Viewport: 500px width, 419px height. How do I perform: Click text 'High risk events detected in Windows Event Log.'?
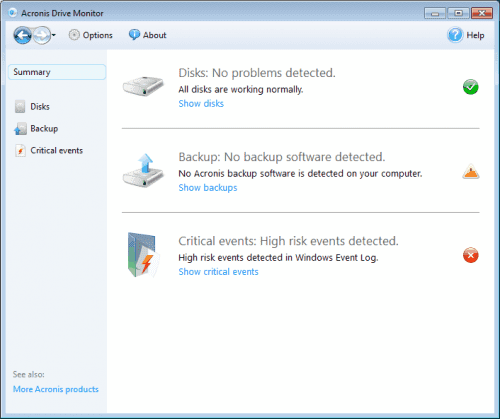pos(278,257)
